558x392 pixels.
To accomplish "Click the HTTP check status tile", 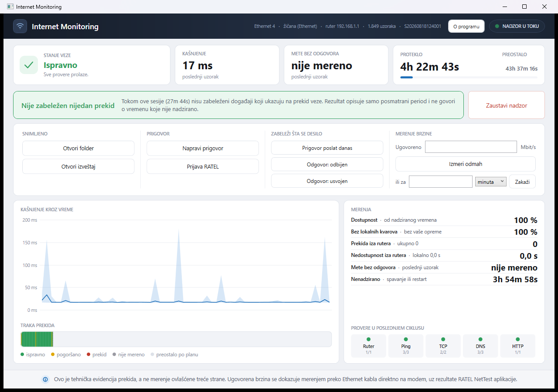I will (x=517, y=346).
